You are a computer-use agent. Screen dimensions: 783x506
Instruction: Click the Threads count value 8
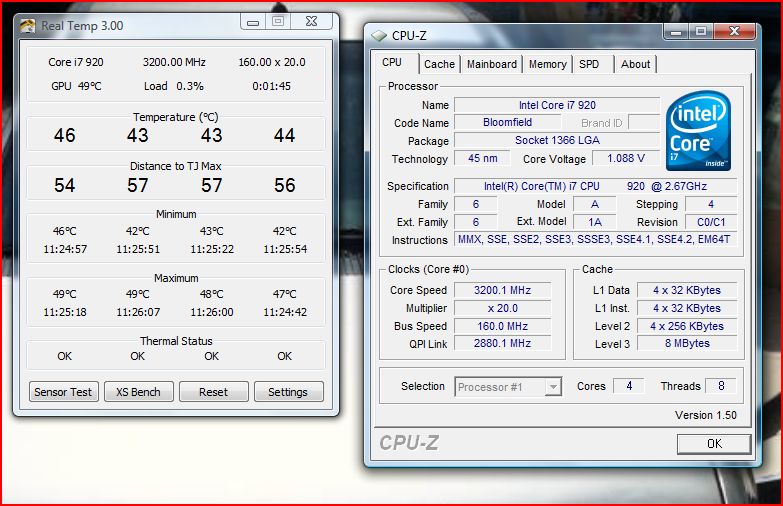coord(721,386)
